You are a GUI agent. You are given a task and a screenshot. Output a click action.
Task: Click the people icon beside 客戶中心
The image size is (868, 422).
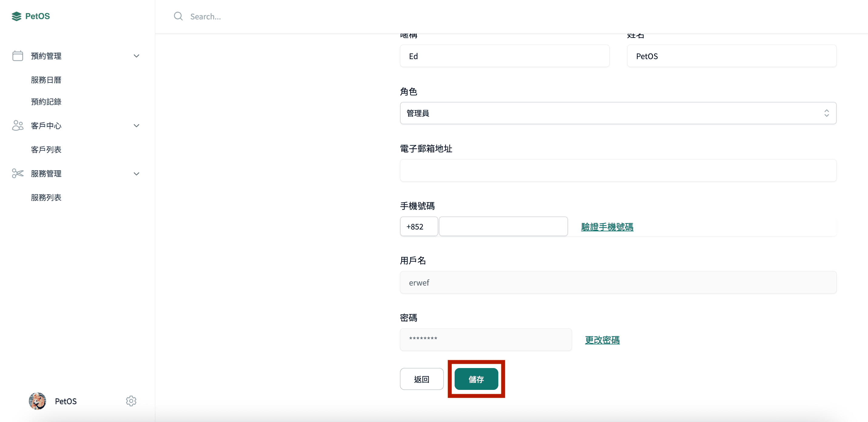coord(18,126)
